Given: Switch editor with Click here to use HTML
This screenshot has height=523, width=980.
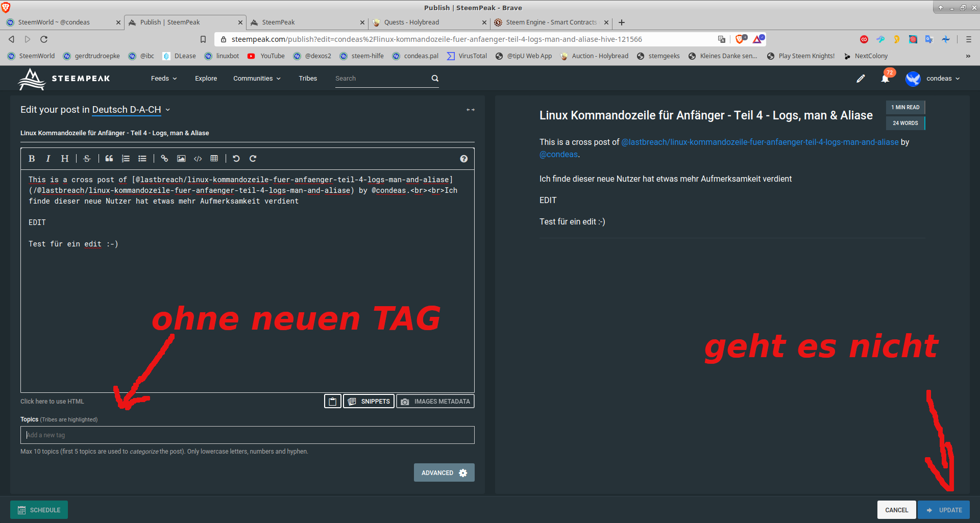Looking at the screenshot, I should 52,402.
